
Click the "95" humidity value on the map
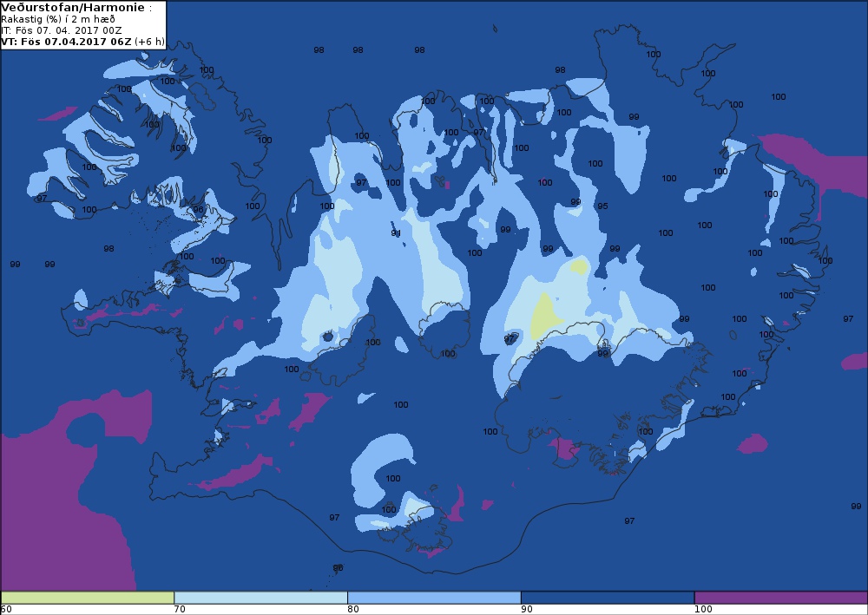(603, 206)
